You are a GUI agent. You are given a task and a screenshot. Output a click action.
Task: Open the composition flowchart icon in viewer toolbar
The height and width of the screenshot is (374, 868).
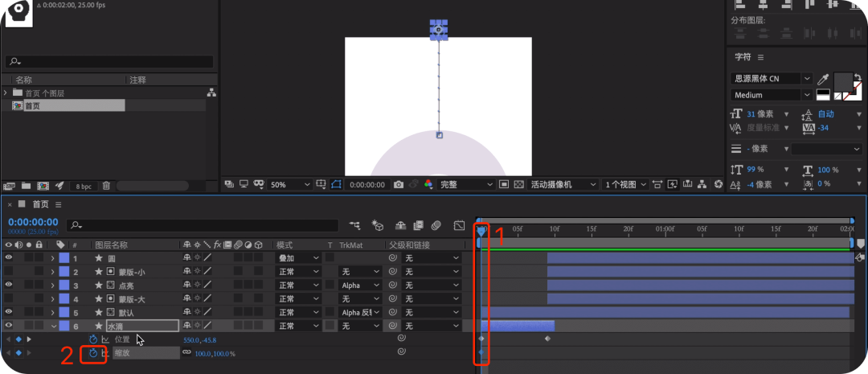[x=702, y=184]
